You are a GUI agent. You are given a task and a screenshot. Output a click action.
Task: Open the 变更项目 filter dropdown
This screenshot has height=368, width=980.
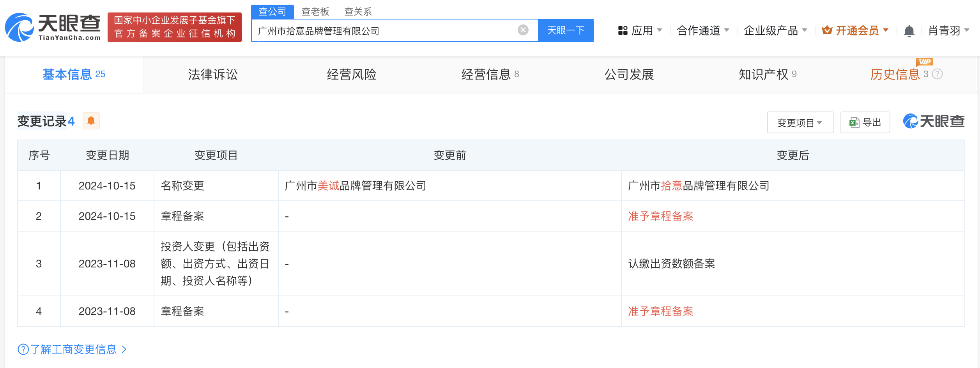click(x=800, y=122)
